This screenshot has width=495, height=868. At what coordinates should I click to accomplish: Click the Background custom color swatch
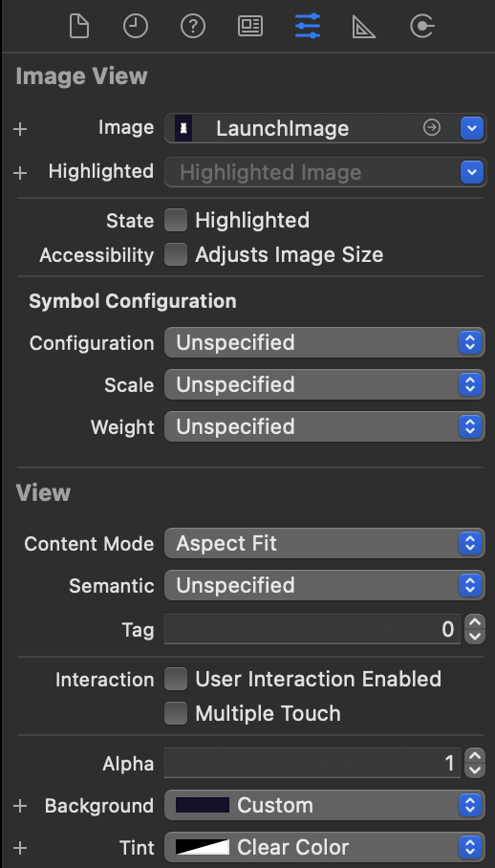203,806
